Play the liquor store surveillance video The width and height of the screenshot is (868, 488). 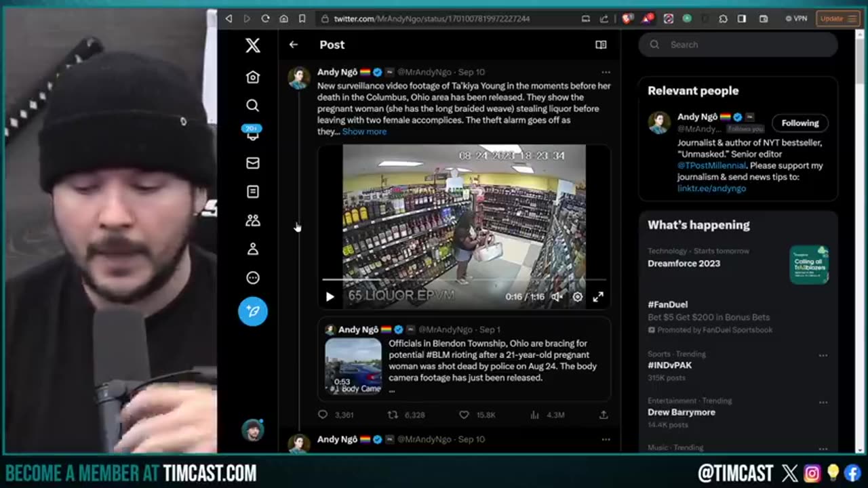pos(330,297)
